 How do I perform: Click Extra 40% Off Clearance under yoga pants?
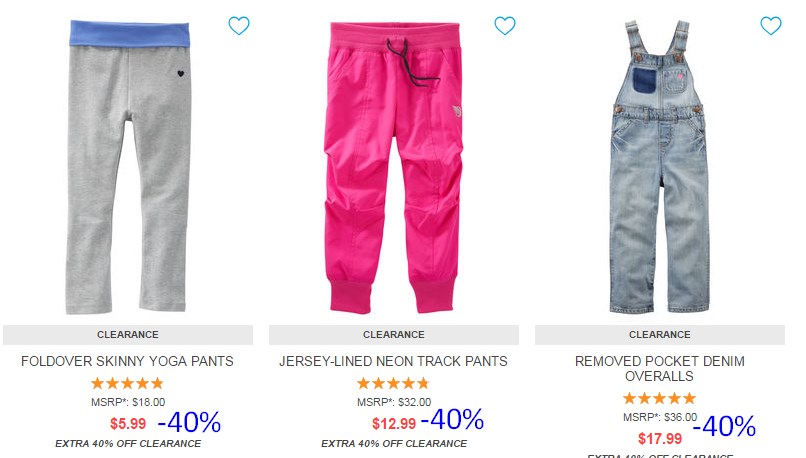(128, 444)
